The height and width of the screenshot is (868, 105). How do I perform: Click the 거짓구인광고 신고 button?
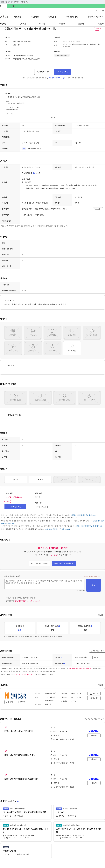97,651
